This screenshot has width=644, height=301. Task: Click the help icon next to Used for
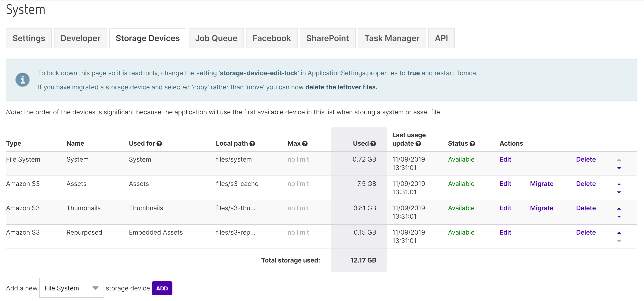(159, 144)
